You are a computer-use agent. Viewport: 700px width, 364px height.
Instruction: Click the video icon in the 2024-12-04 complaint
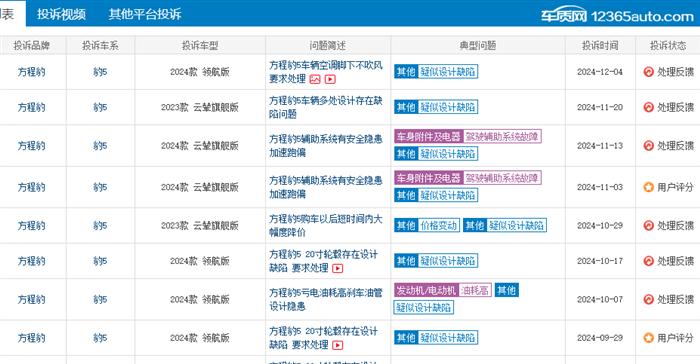(x=330, y=79)
